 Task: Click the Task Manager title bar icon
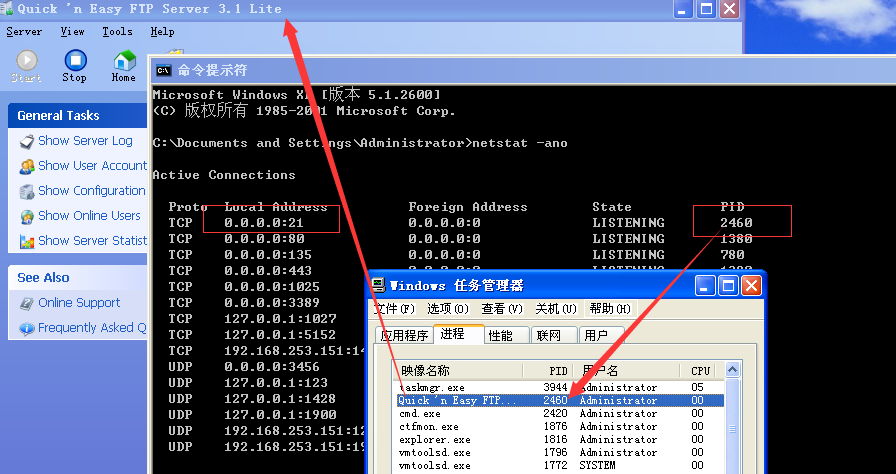click(380, 285)
